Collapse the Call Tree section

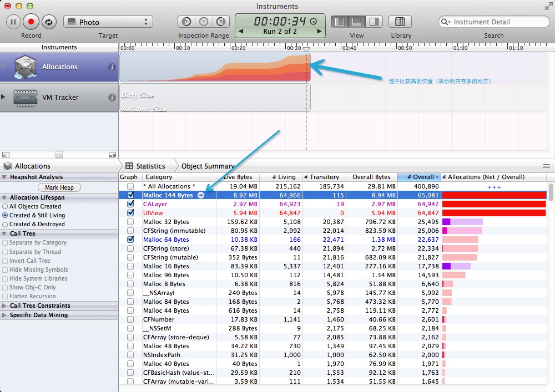4,233
